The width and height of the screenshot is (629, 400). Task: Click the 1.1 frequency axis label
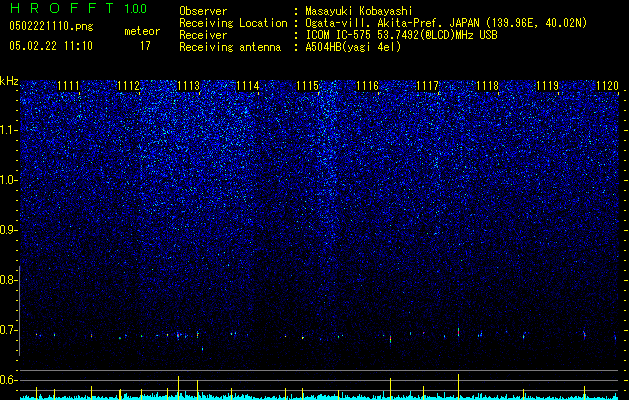(8, 130)
